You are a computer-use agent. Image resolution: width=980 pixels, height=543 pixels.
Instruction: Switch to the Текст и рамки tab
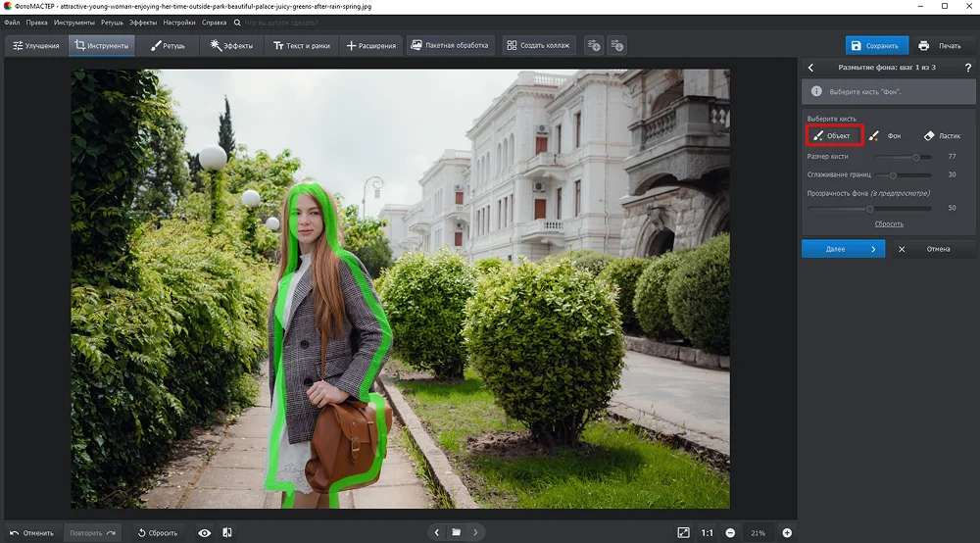(302, 46)
